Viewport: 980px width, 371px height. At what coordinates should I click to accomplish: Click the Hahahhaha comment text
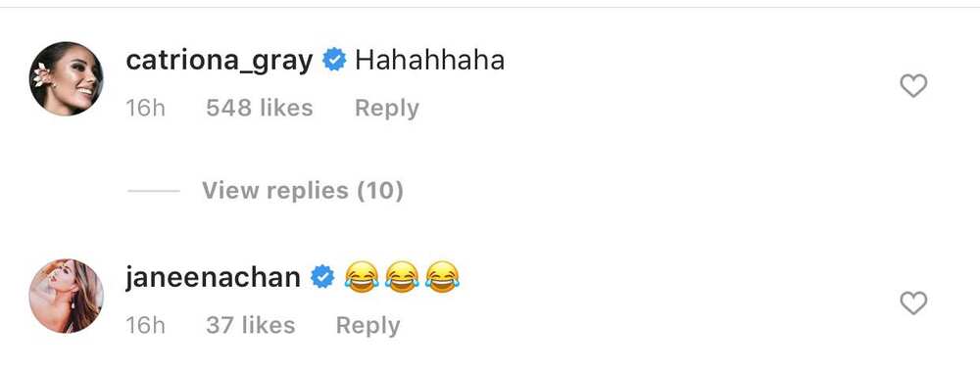click(x=430, y=61)
